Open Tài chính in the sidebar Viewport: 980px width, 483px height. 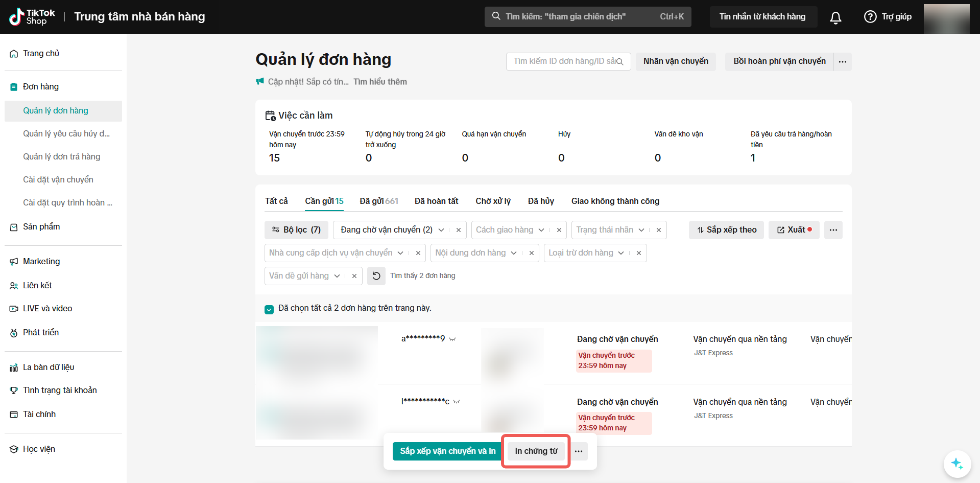pyautogui.click(x=39, y=415)
